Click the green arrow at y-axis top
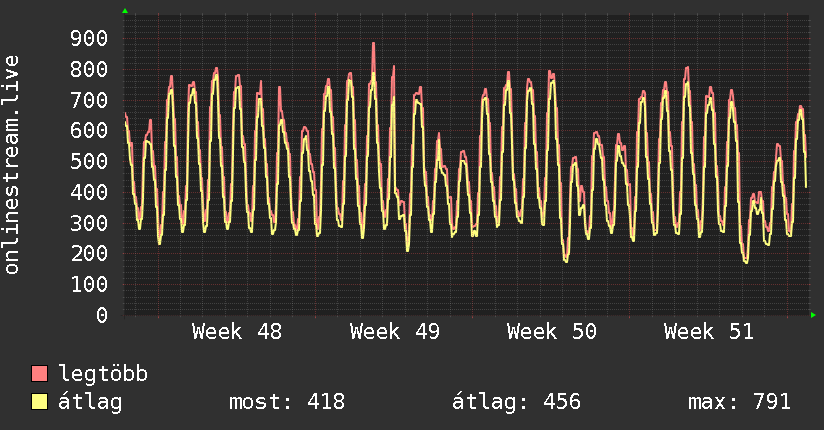 125,11
